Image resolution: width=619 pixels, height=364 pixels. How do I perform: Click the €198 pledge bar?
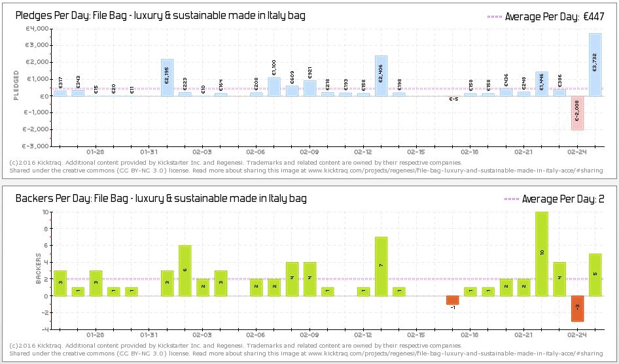pos(399,94)
